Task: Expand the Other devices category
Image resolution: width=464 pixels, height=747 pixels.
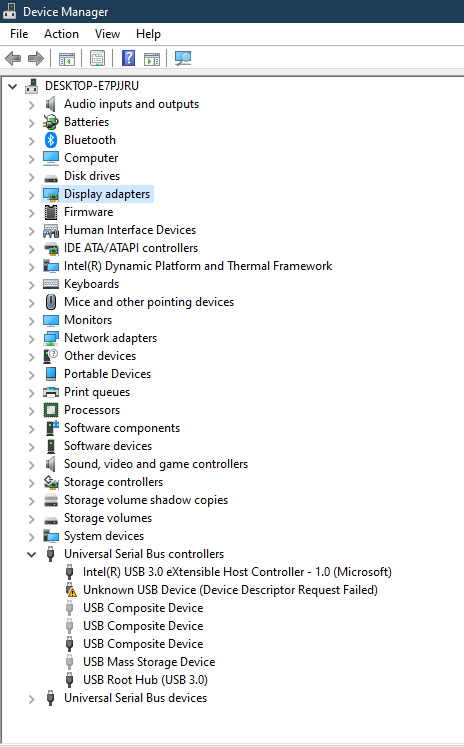Action: coord(31,357)
